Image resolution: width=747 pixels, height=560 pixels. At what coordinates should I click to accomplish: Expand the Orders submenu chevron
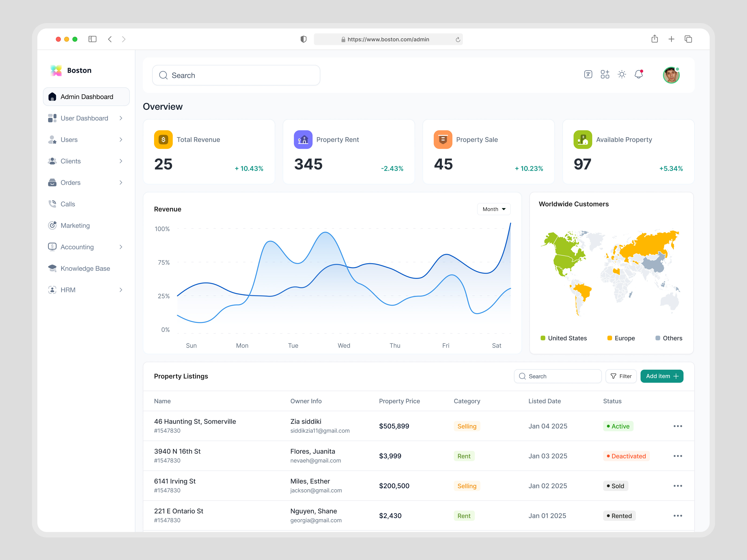[x=121, y=183]
